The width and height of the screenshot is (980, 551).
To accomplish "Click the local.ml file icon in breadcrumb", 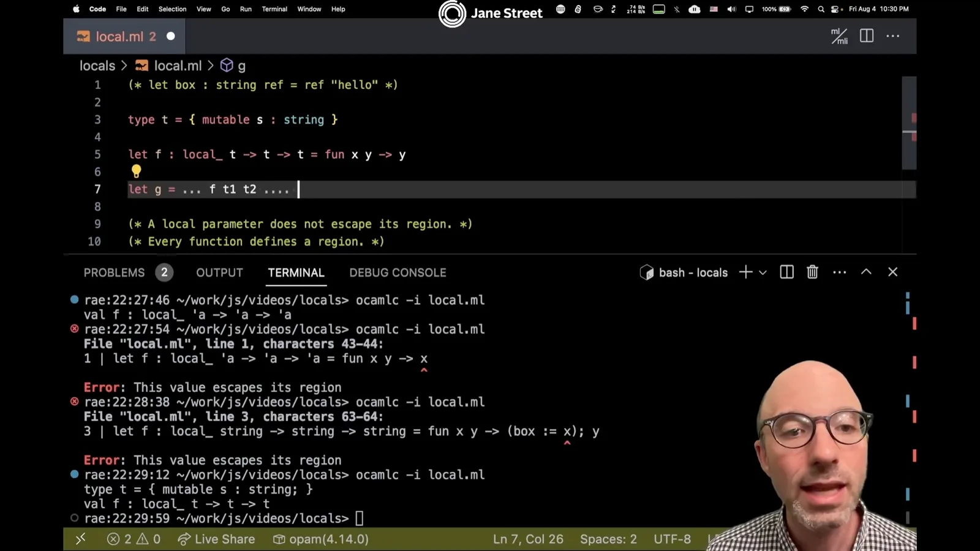I will tap(141, 66).
